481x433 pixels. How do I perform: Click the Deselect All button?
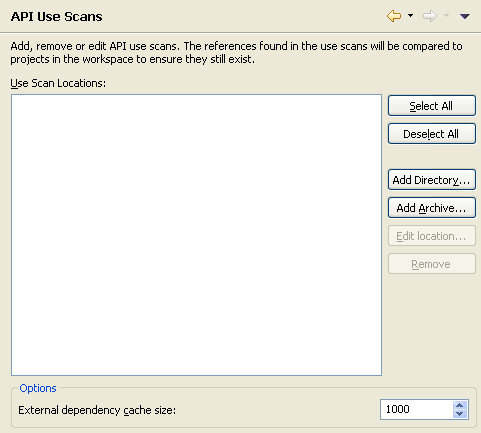[432, 134]
